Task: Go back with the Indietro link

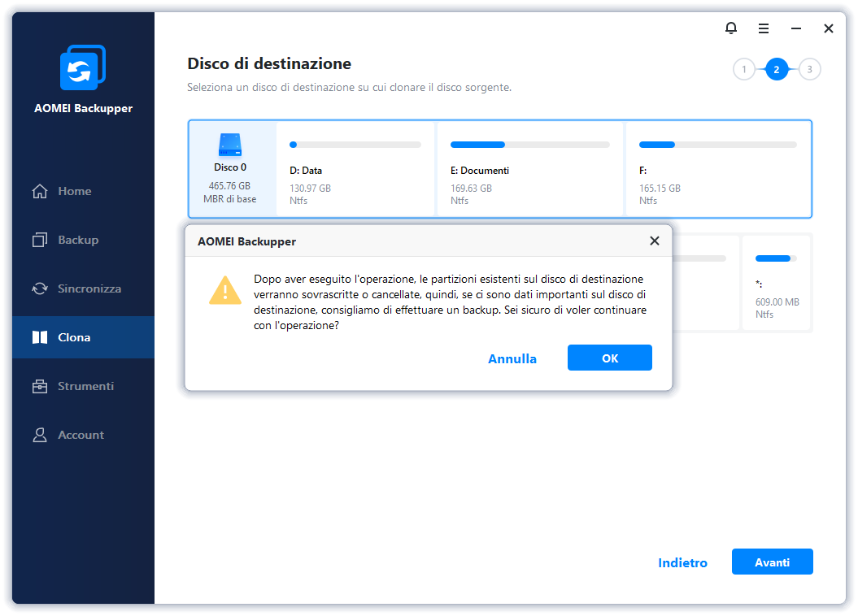Action: (x=682, y=562)
